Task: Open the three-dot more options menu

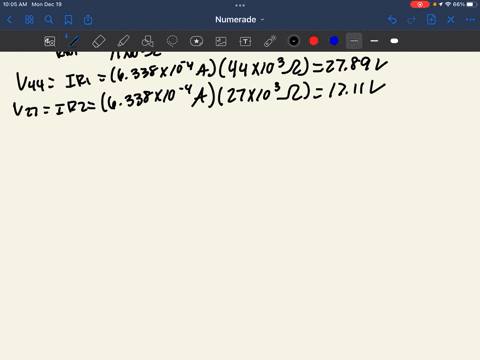Action: coord(470,20)
